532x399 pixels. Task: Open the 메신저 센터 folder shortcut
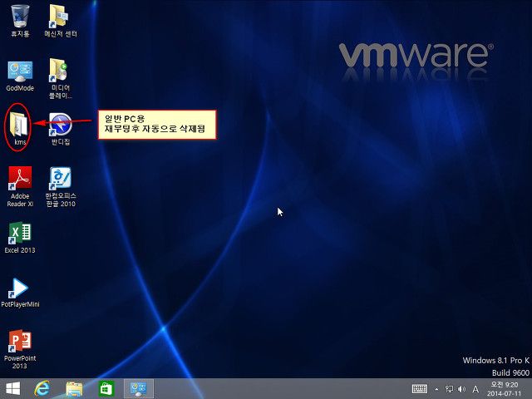61,20
